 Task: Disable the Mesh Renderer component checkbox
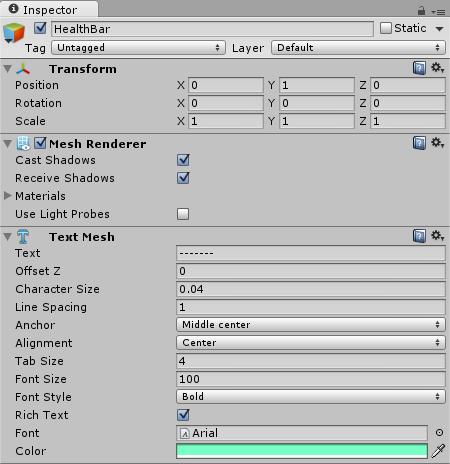pyautogui.click(x=40, y=143)
